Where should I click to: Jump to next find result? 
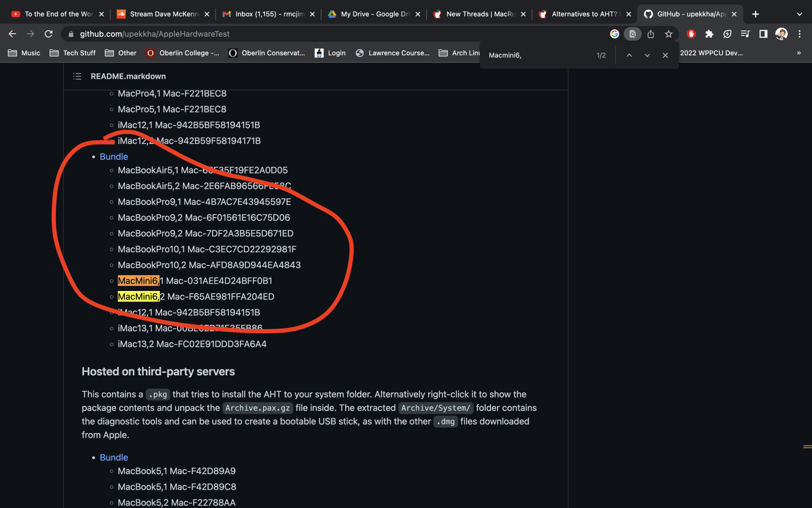coord(647,55)
